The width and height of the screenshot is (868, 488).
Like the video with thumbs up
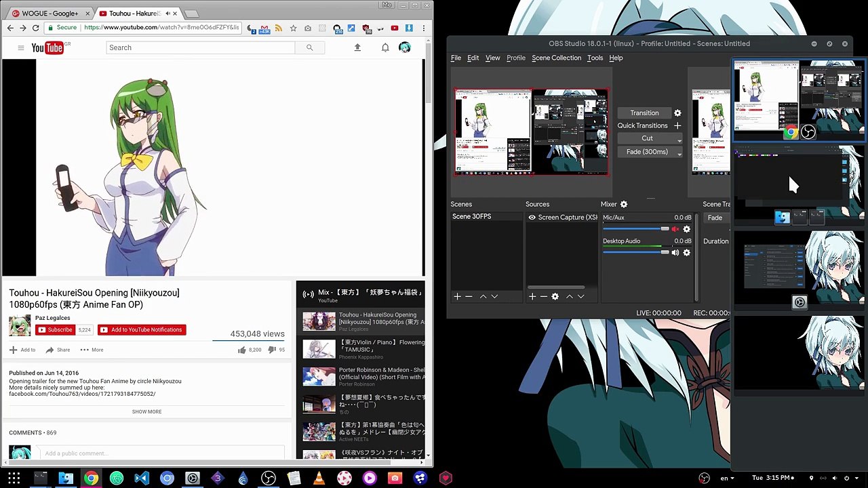tap(241, 350)
